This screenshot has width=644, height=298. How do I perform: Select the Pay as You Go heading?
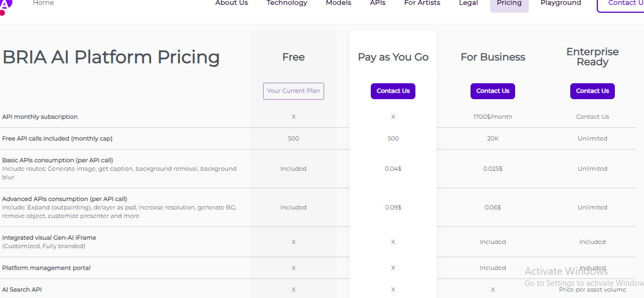(x=393, y=57)
